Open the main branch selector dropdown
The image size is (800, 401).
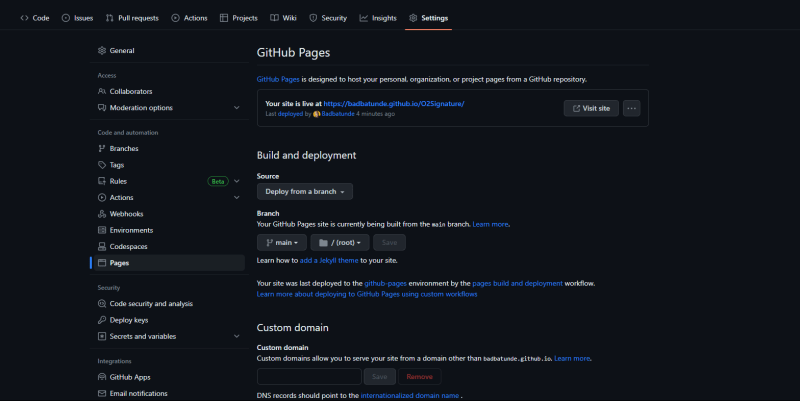click(282, 242)
